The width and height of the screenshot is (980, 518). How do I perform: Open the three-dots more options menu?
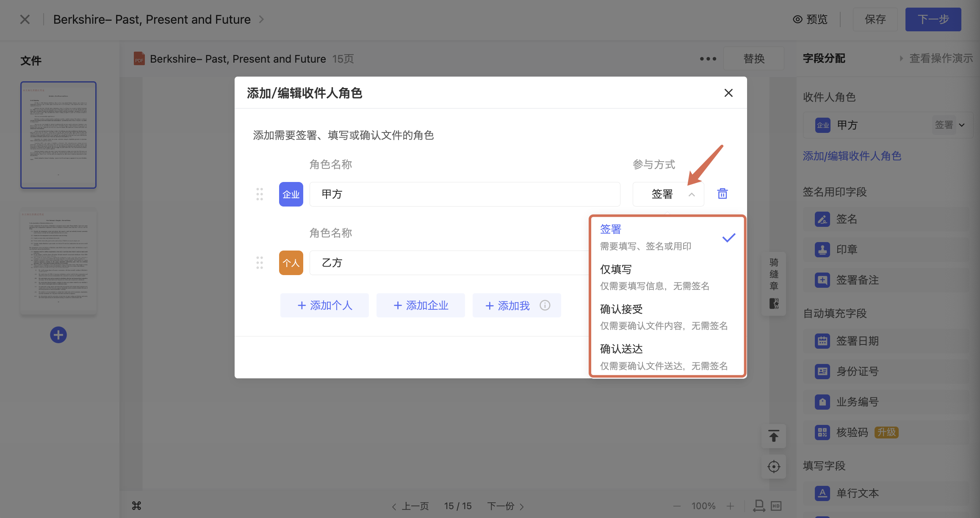[x=708, y=59]
